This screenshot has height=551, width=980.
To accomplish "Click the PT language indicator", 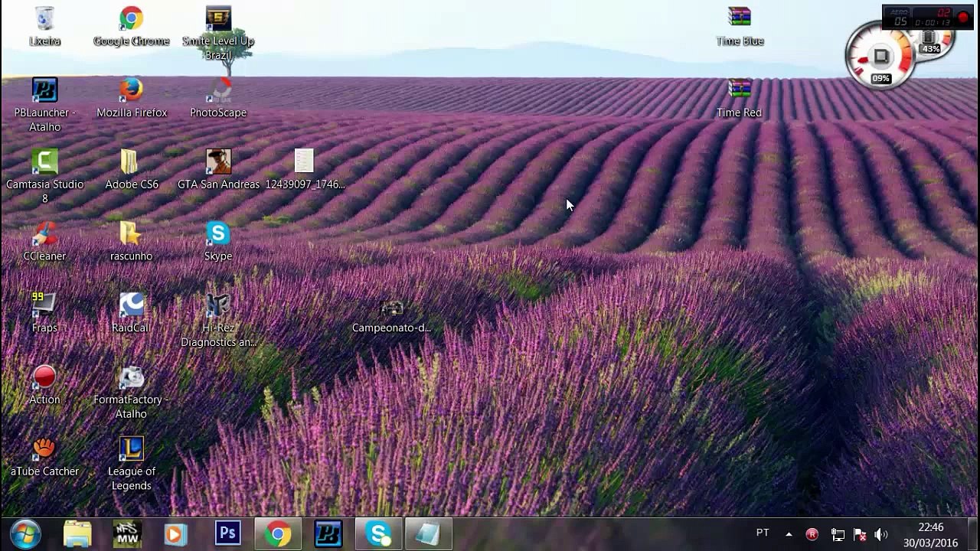I will pyautogui.click(x=763, y=533).
